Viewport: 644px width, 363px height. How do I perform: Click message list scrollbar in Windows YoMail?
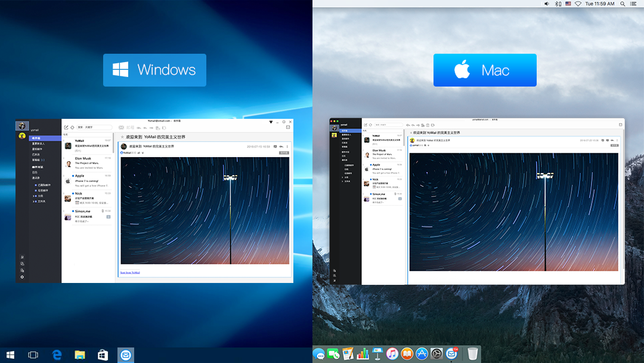pos(113,144)
